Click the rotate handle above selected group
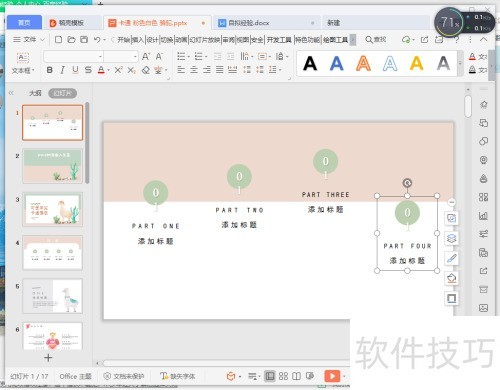The width and height of the screenshot is (500, 390). 407,183
